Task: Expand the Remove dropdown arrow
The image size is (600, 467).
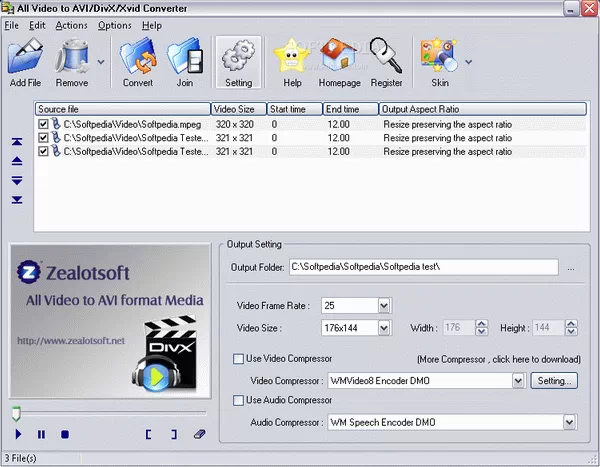Action: pyautogui.click(x=101, y=62)
